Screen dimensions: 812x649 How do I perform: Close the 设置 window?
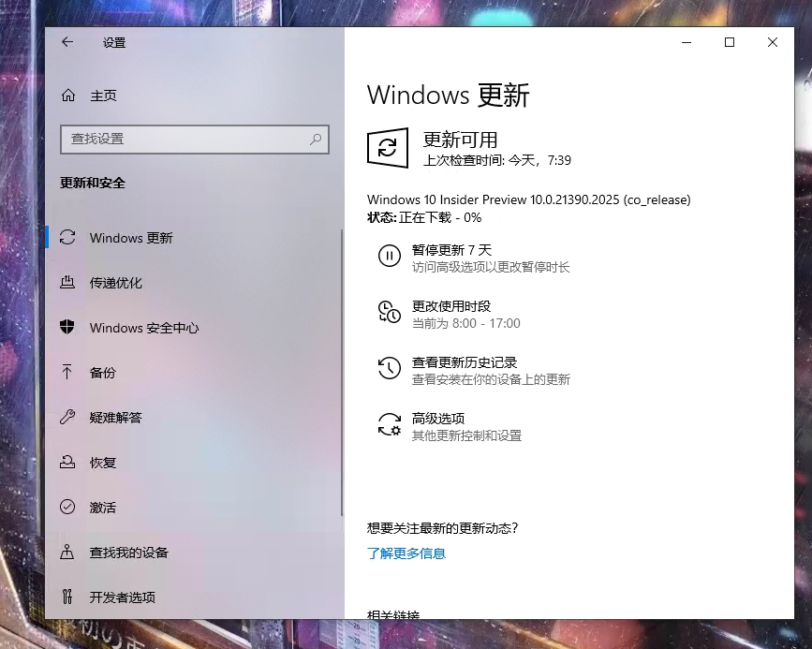pyautogui.click(x=772, y=42)
